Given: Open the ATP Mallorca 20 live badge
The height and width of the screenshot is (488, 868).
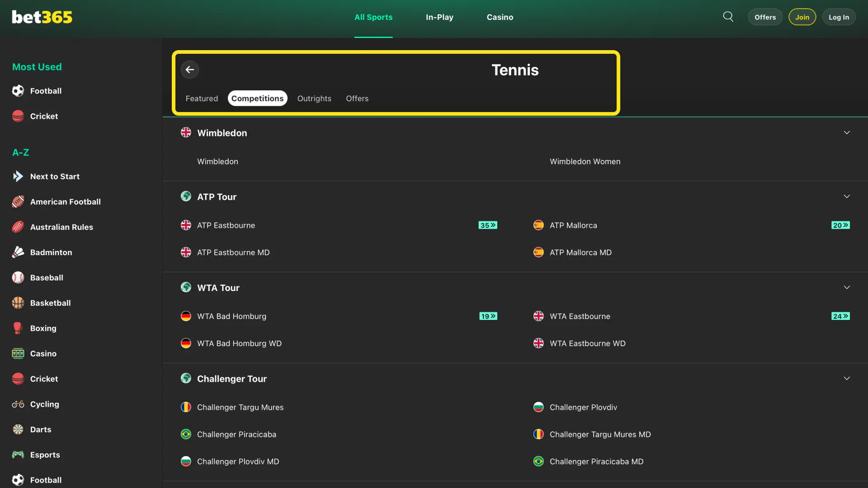Looking at the screenshot, I should (x=840, y=225).
